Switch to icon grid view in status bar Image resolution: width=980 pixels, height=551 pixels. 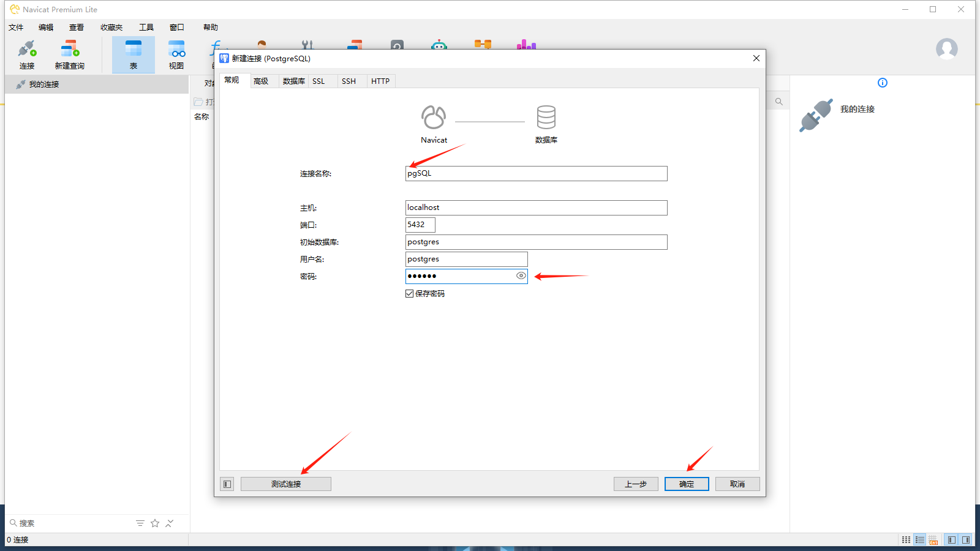pyautogui.click(x=907, y=540)
